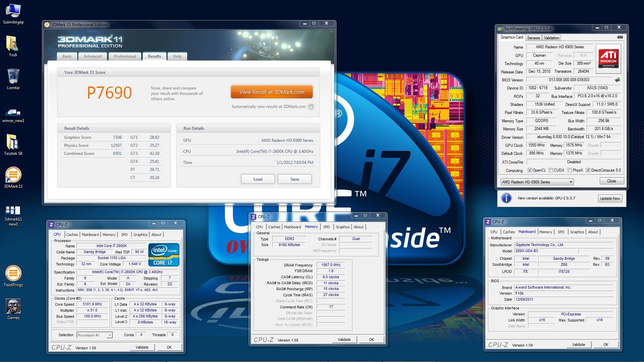Click the P7690 score text
The height and width of the screenshot is (362, 644).
(109, 93)
